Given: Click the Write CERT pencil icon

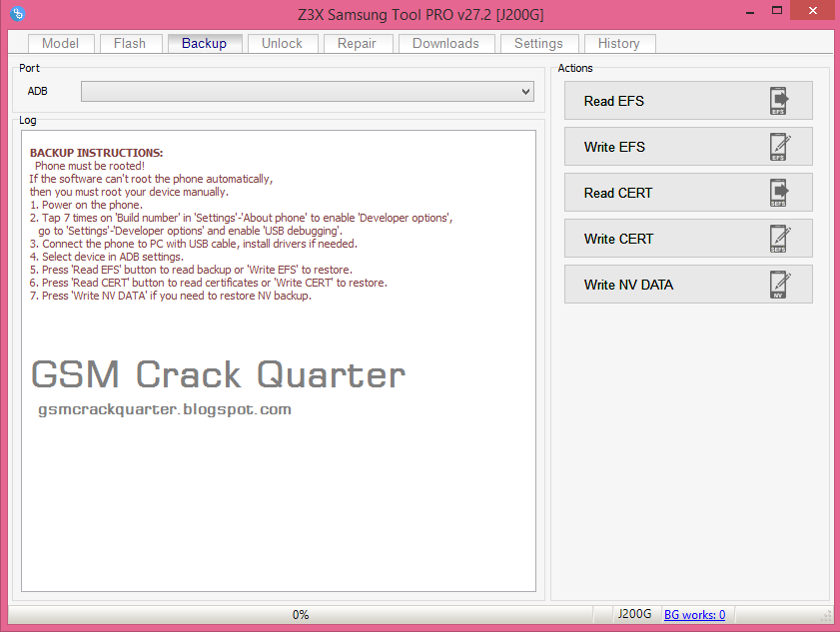Looking at the screenshot, I should pyautogui.click(x=779, y=239).
